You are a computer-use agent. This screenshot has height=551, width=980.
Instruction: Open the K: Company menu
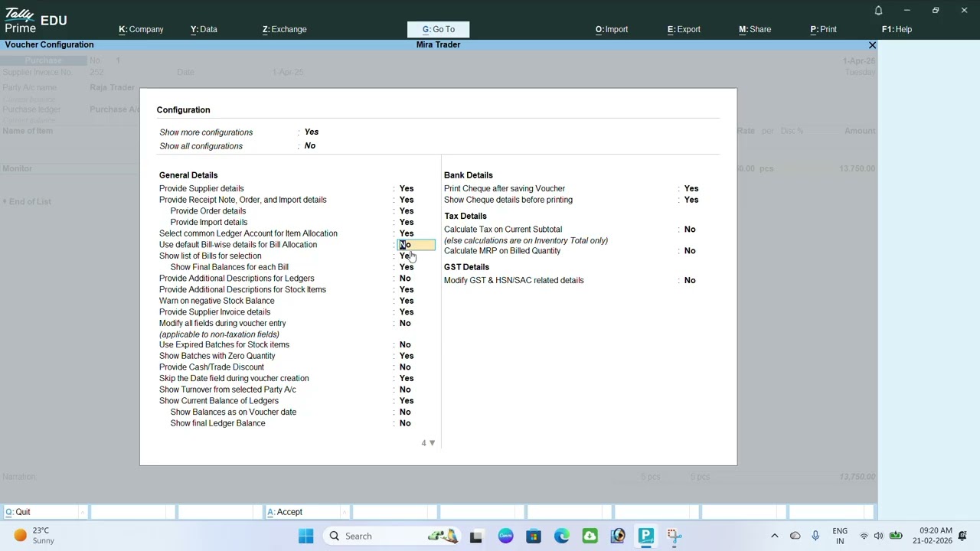click(141, 29)
